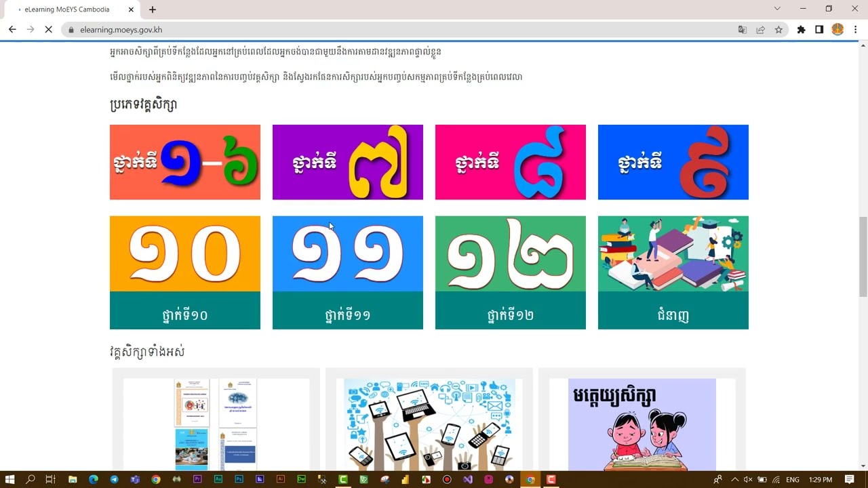
Task: Open the orange Grade 10 image
Action: coord(185,253)
